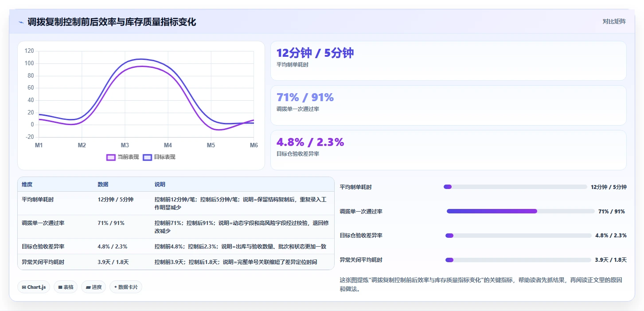Toggle the 目标表现 legend color box

[x=148, y=157]
